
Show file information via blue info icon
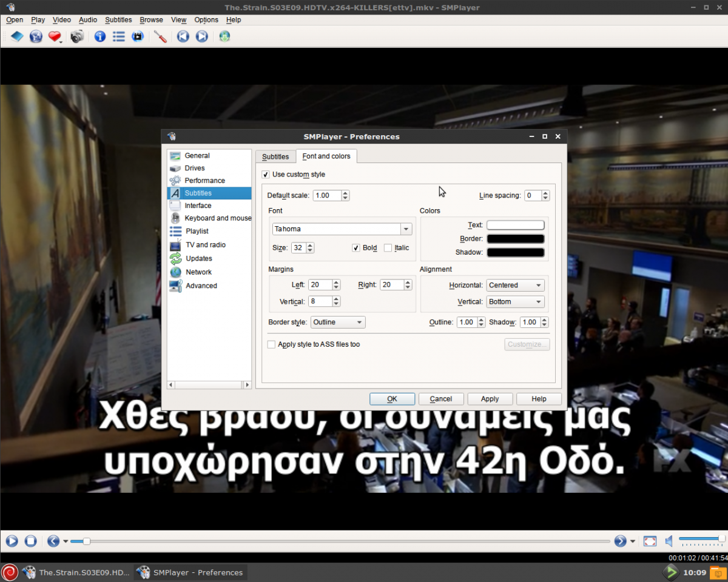point(100,36)
